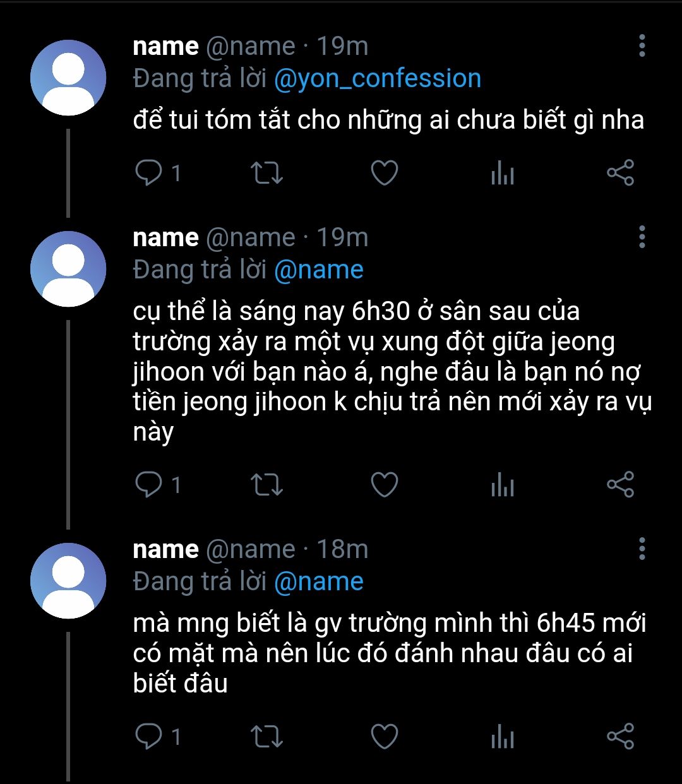
Task: Open more options for the 18m tweet
Action: 642,549
